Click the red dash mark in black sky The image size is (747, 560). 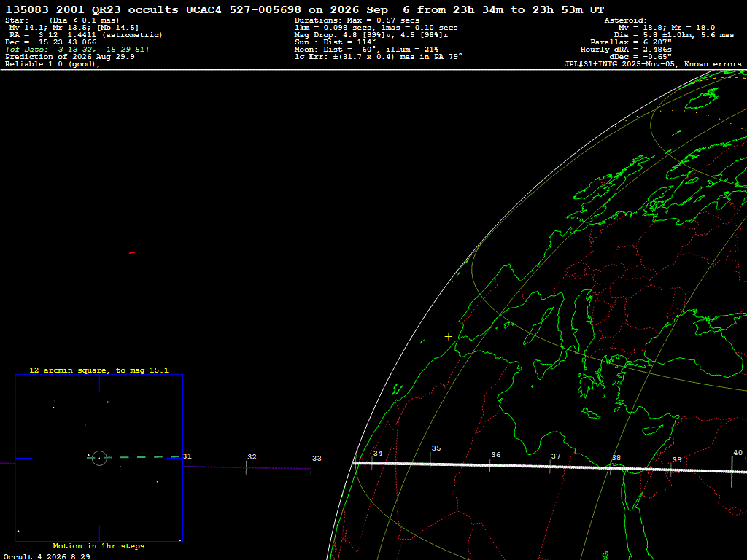coord(133,252)
